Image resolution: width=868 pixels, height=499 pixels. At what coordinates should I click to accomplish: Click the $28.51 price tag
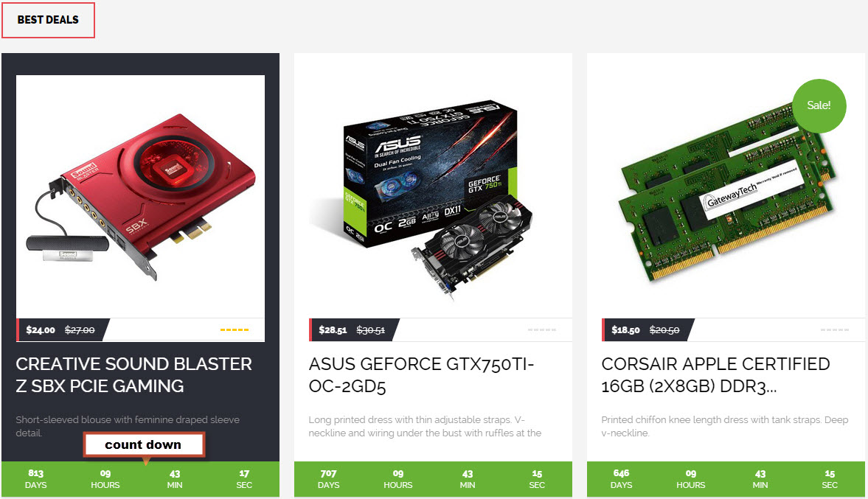[333, 330]
